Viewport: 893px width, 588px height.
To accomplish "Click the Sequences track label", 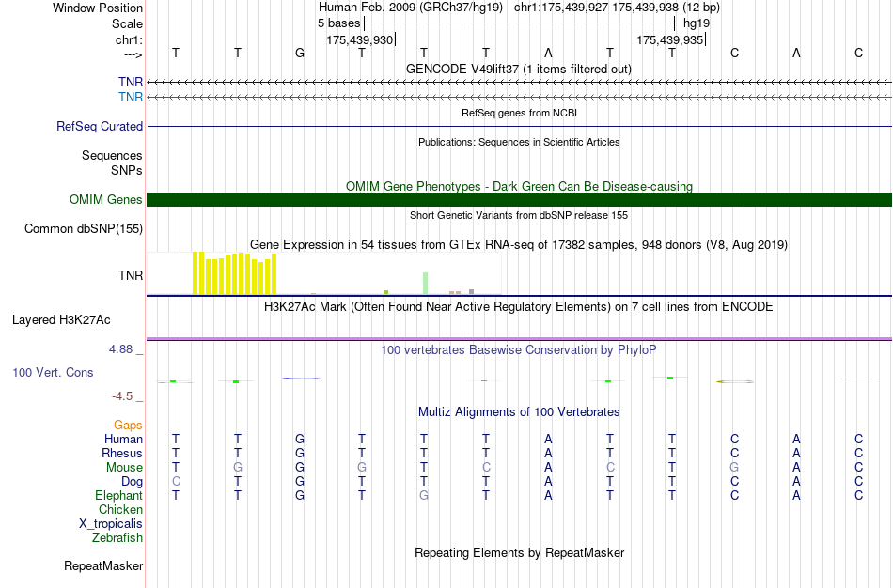I will (x=112, y=155).
